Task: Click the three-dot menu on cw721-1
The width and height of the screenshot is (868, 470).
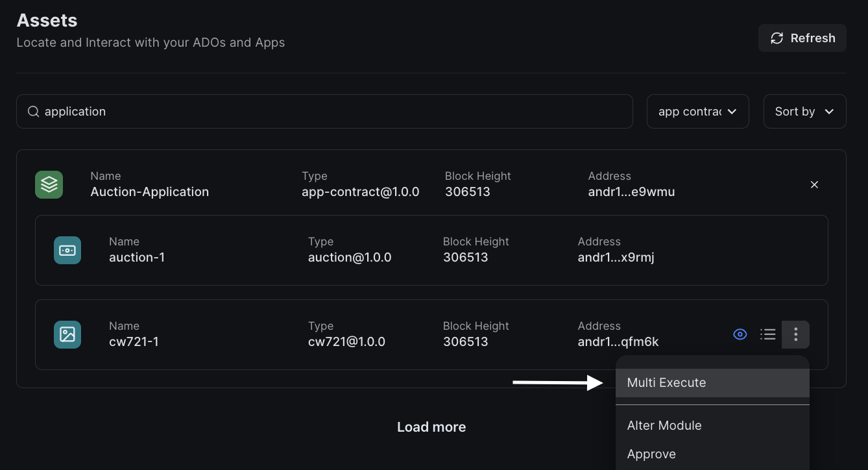Action: pos(795,334)
